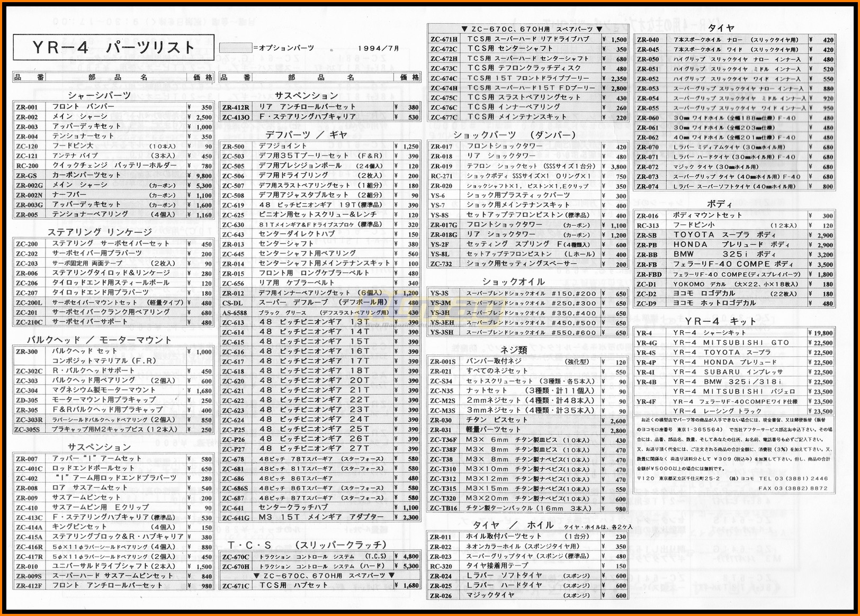This screenshot has width=860, height=616.
Task: Click part number "ZR-074"
Action: [x=648, y=186]
